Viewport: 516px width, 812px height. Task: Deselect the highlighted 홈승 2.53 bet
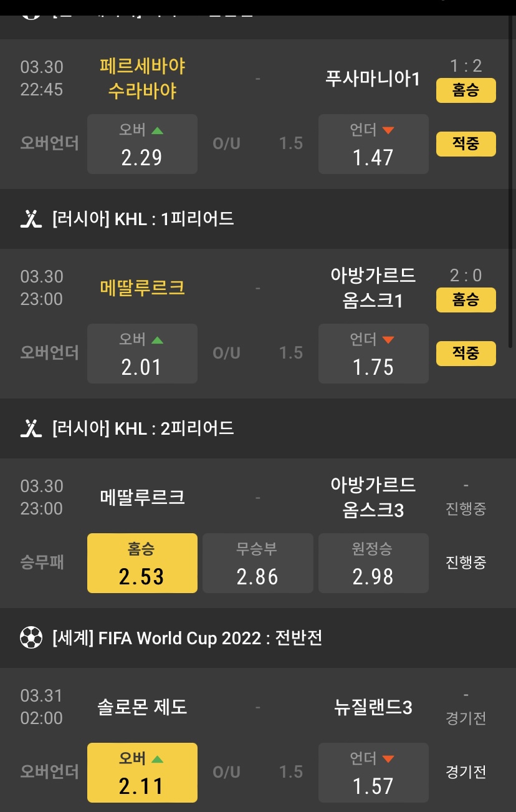pos(142,563)
